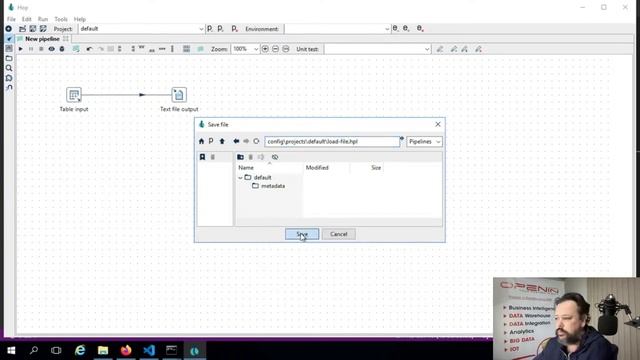Viewport: 640px width, 360px height.
Task: Close the New pipeline tab
Action: click(x=66, y=39)
